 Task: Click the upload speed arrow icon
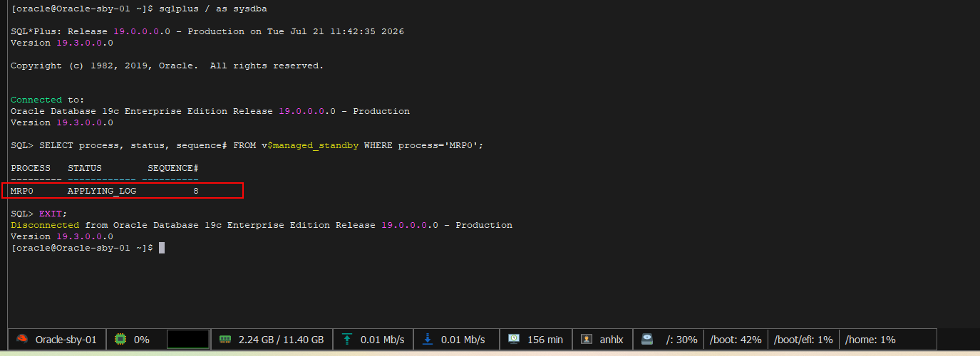[347, 340]
